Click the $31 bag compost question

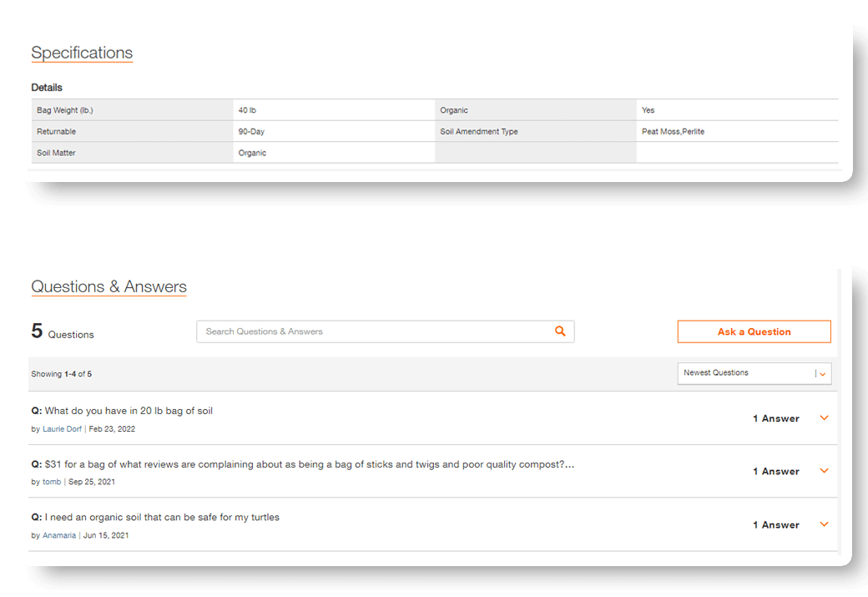click(303, 464)
